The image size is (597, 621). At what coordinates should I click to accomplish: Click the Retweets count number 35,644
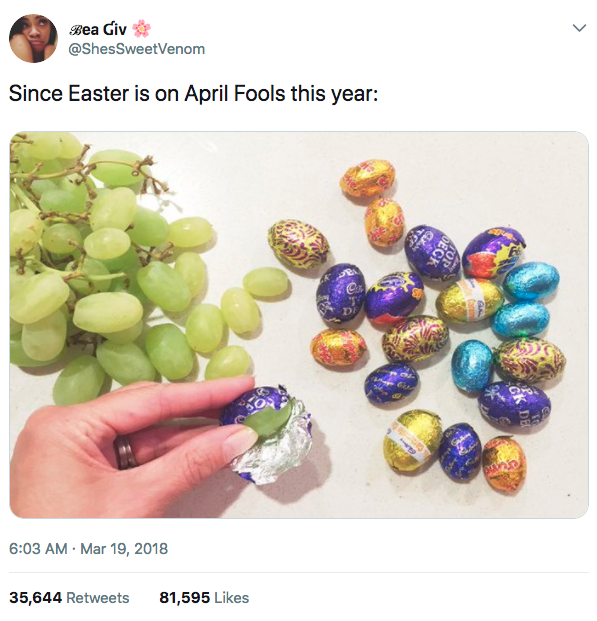[x=36, y=598]
